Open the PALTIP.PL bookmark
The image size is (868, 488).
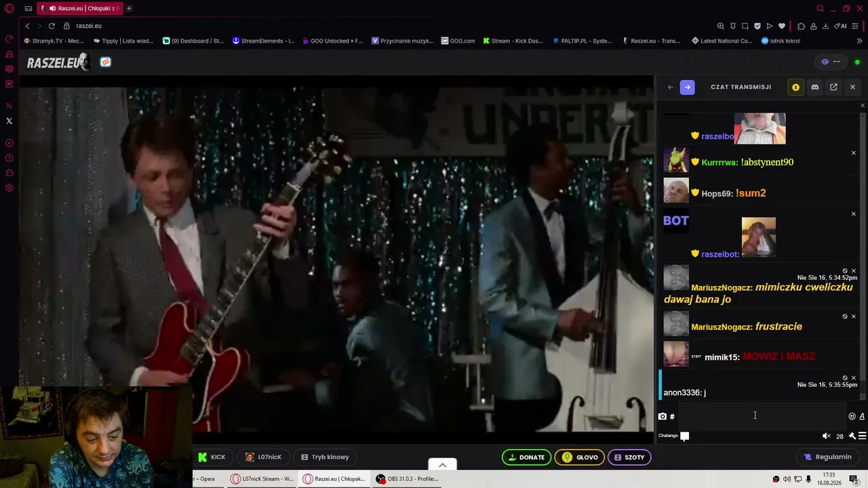[583, 41]
